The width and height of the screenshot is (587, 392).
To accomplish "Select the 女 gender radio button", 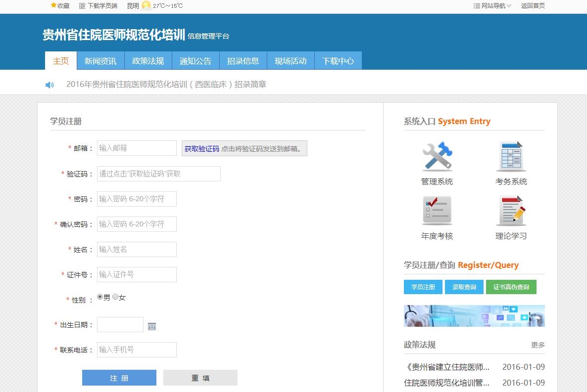I will coord(115,297).
